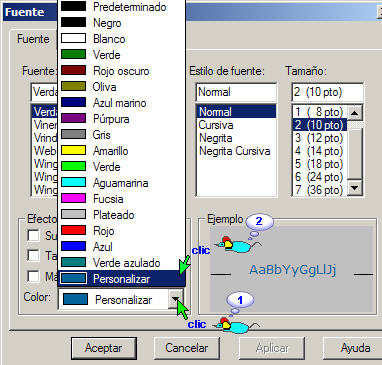Select size 7 (36 pto)
The height and width of the screenshot is (365, 382).
pyautogui.click(x=320, y=190)
